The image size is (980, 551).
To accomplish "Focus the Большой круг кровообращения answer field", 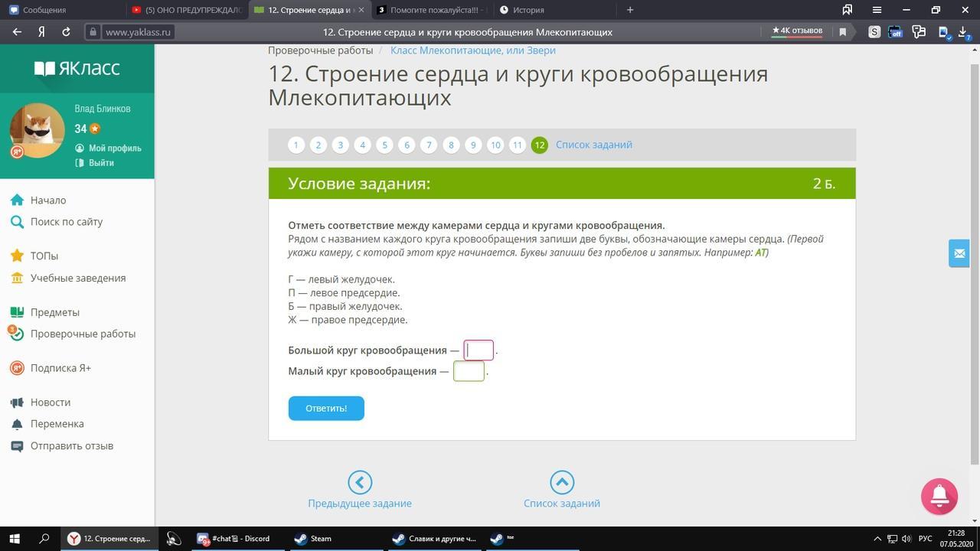I will point(479,350).
